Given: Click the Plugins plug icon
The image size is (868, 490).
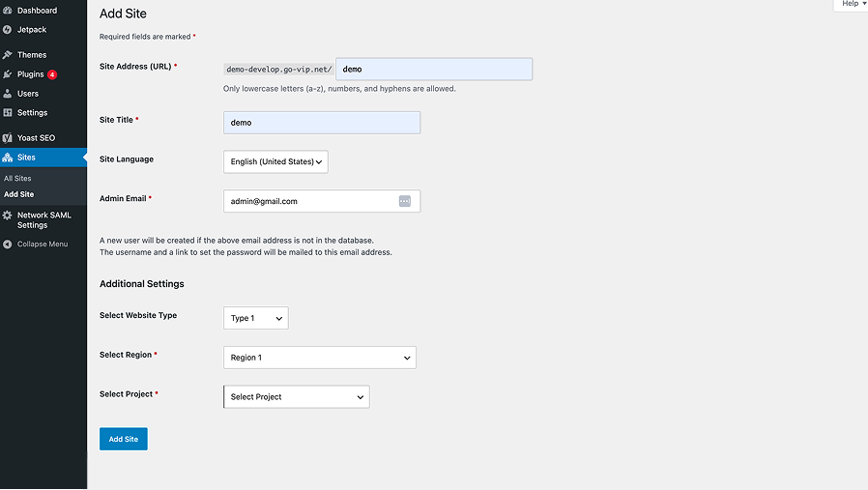Looking at the screenshot, I should point(7,74).
